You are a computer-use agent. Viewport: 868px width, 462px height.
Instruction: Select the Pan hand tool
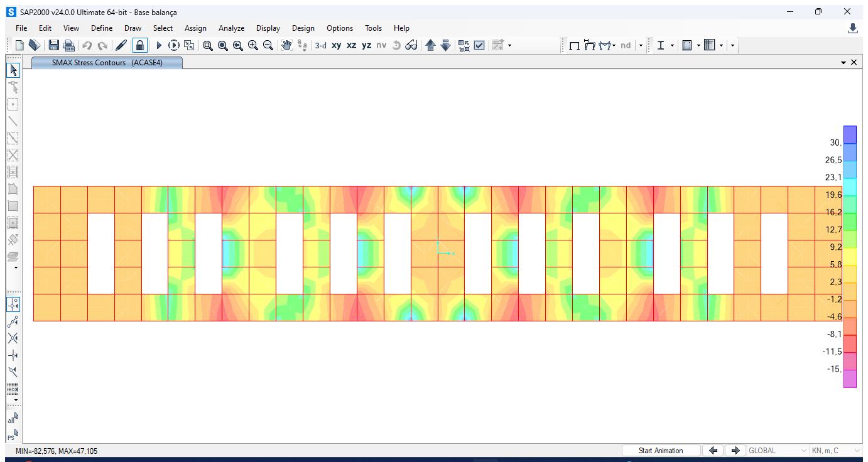tap(286, 45)
